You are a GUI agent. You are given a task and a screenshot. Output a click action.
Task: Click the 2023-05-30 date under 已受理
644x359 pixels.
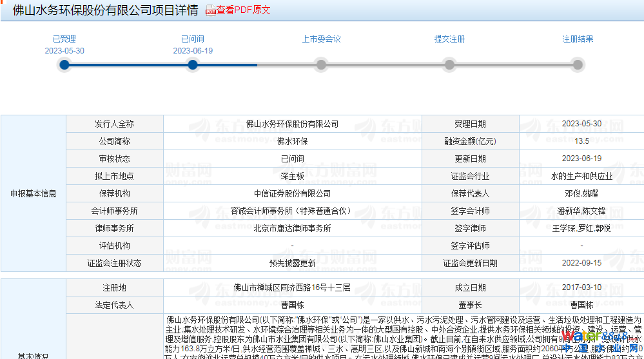click(x=64, y=51)
